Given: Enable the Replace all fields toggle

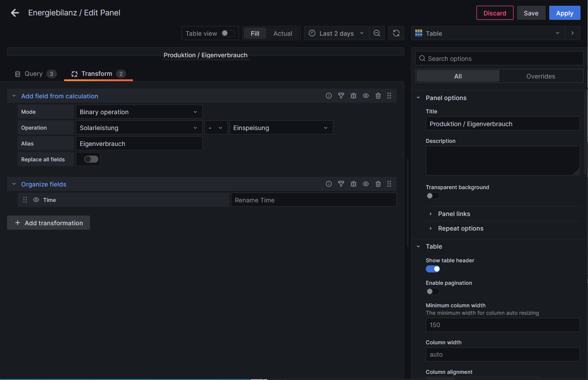Looking at the screenshot, I should point(91,159).
